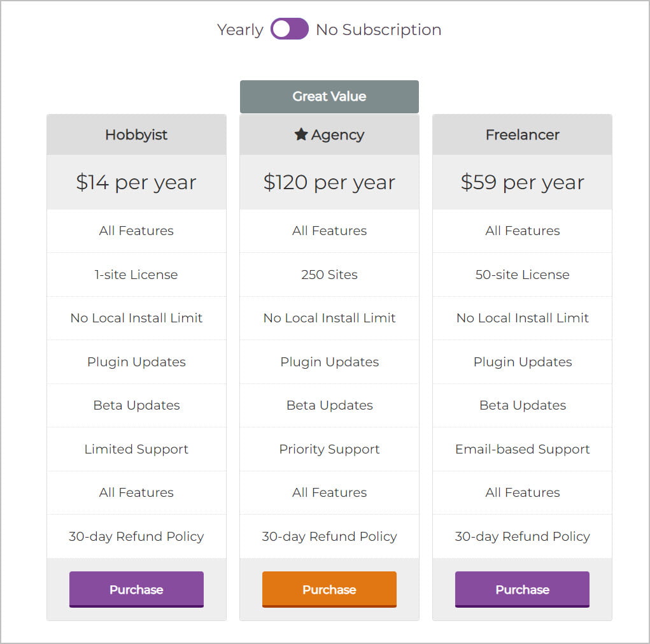This screenshot has height=644, width=650.
Task: Select the $59 per year price
Action: pos(521,182)
